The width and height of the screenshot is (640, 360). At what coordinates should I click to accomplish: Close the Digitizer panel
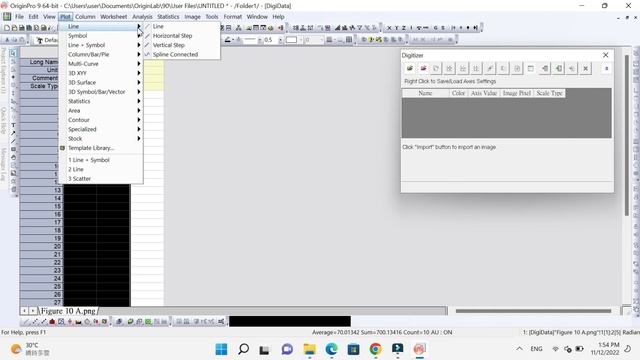point(606,55)
